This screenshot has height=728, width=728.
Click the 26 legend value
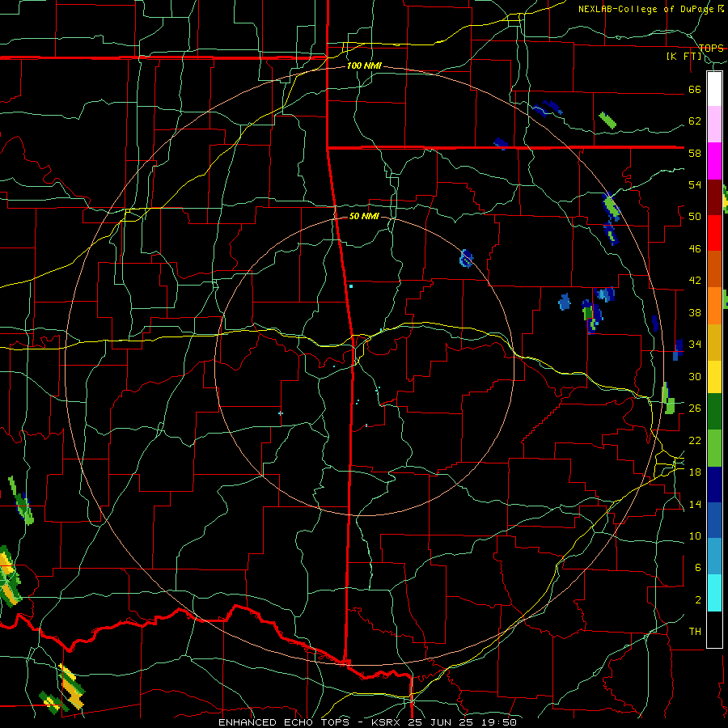pyautogui.click(x=695, y=408)
